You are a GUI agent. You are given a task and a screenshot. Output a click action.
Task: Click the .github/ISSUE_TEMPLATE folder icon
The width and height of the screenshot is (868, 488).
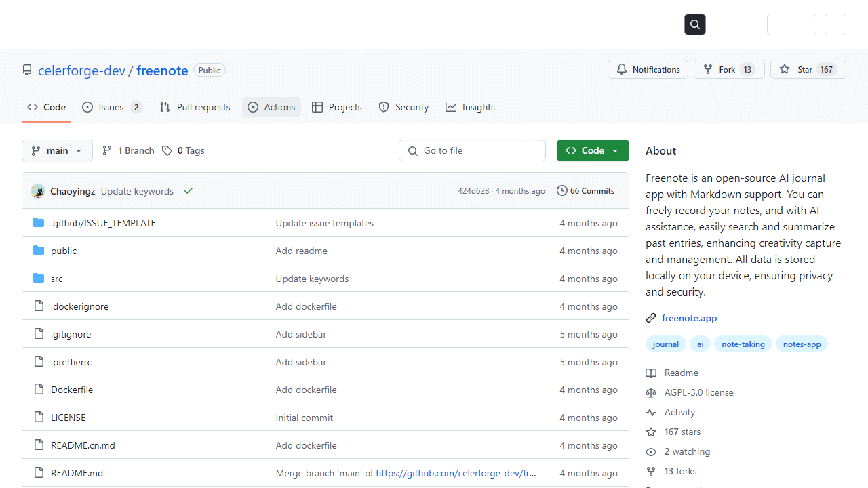click(39, 222)
